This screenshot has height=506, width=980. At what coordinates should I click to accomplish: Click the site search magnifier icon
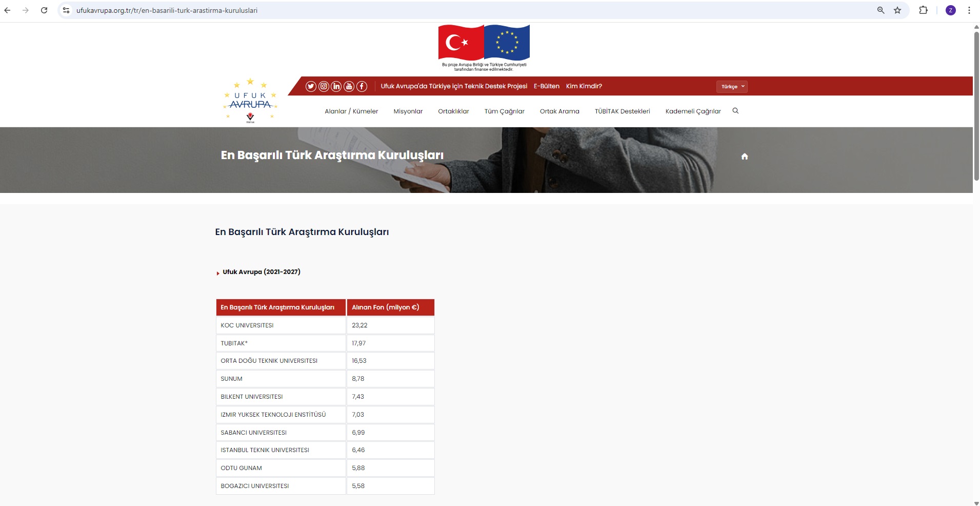click(735, 111)
